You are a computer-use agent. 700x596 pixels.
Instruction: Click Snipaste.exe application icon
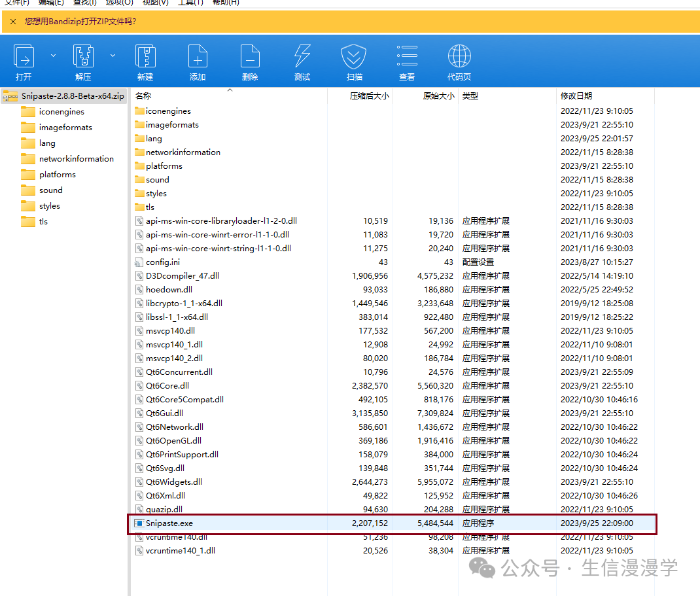(x=139, y=523)
